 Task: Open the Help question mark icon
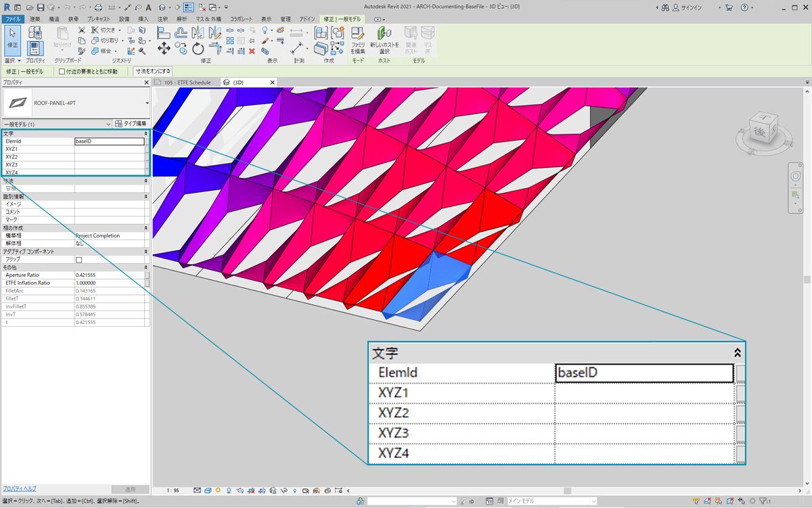[x=744, y=7]
